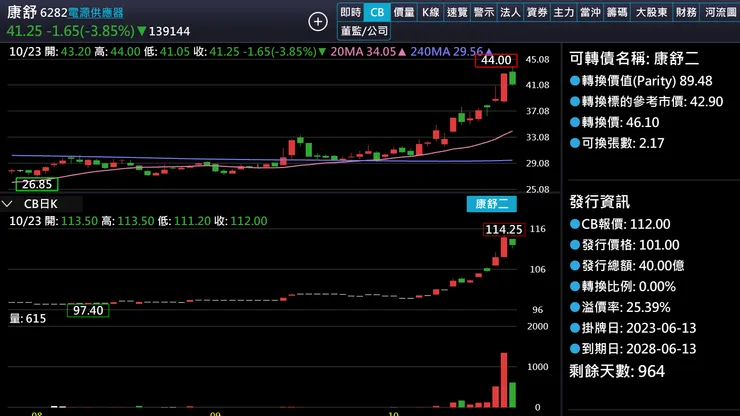Switch to the 資券 tab
This screenshot has height=416, width=740.
coord(537,12)
